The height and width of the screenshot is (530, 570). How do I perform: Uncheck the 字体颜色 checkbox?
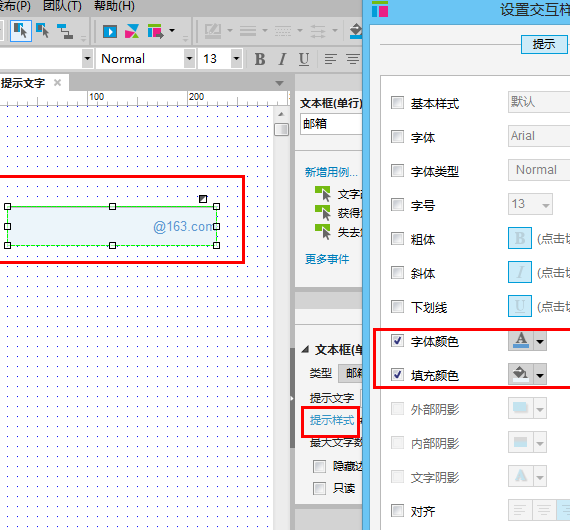[x=397, y=341]
